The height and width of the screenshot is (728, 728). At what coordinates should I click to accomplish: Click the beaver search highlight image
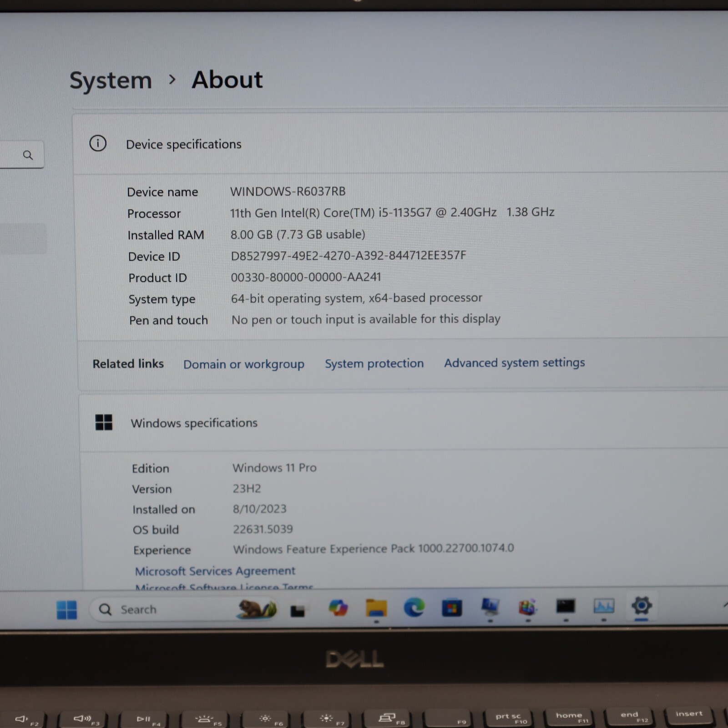(x=256, y=609)
